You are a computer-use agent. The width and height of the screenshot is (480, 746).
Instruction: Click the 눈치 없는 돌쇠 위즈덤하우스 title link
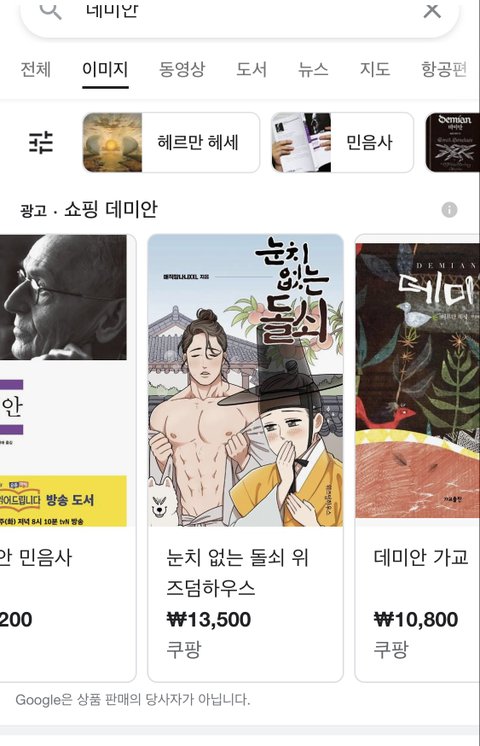click(x=237, y=572)
